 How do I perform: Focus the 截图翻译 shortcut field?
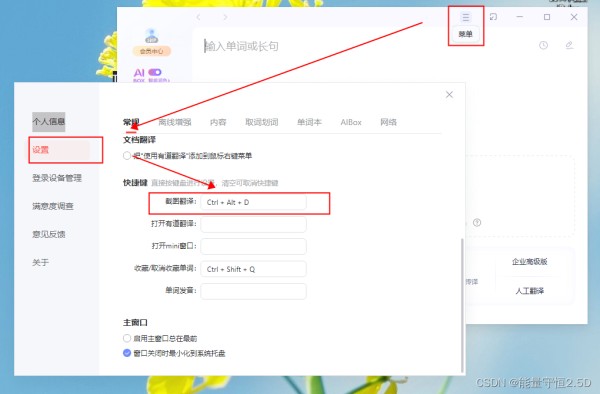[253, 202]
